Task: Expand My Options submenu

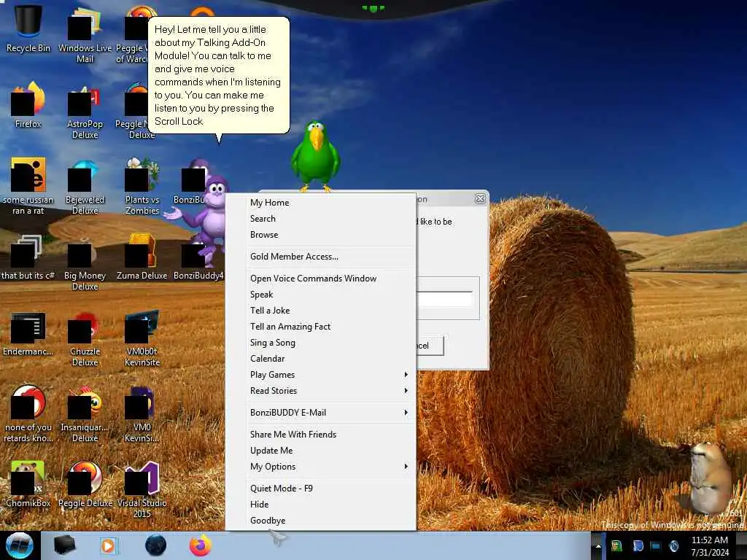Action: 321,467
